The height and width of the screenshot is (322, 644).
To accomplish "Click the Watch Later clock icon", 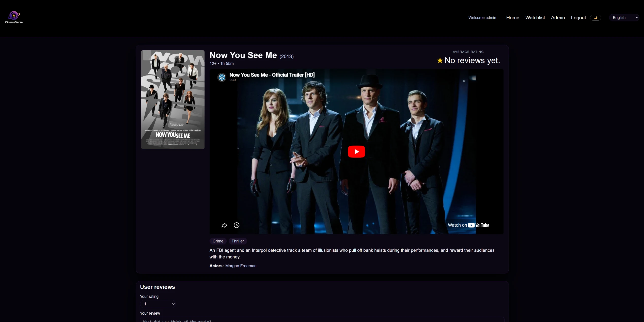I will [x=237, y=225].
